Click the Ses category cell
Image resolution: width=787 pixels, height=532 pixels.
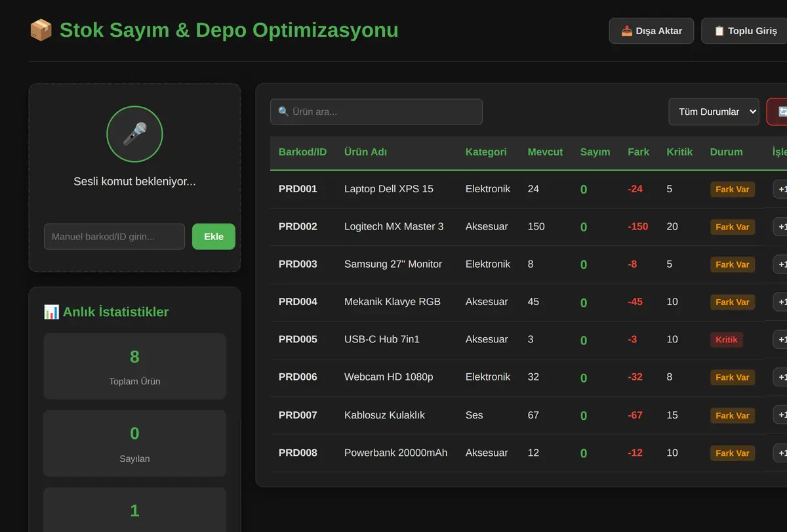(x=474, y=415)
